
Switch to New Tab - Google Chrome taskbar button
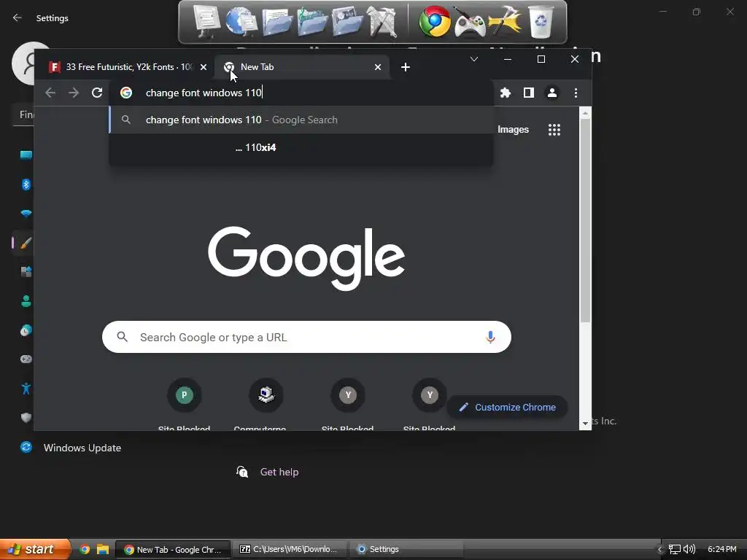[173, 550]
